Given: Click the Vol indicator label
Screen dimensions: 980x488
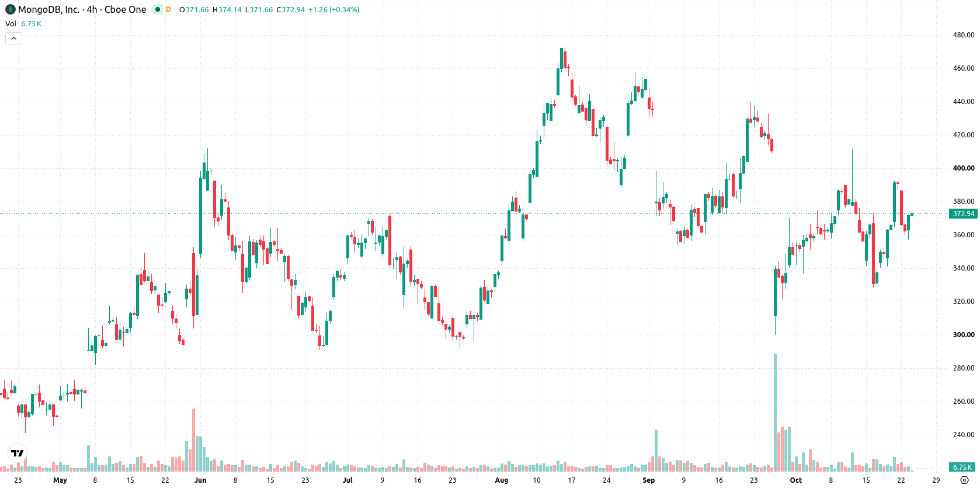Looking at the screenshot, I should pos(11,24).
